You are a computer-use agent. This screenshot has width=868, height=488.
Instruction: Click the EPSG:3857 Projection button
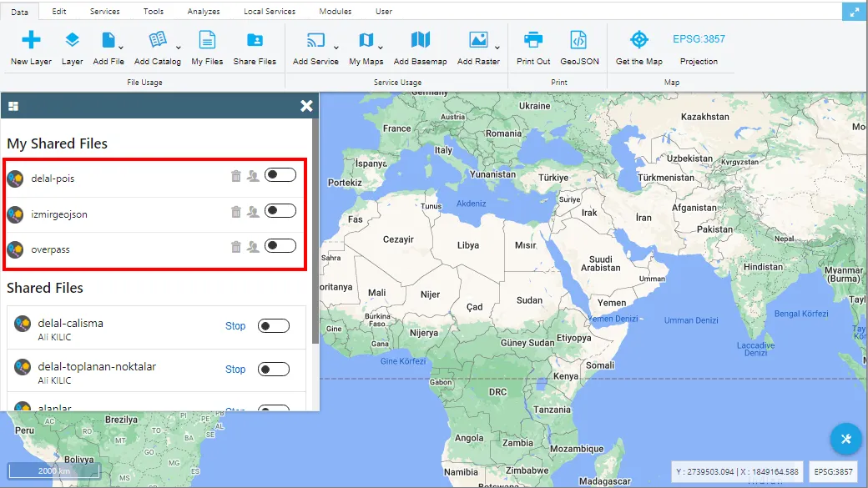click(699, 48)
